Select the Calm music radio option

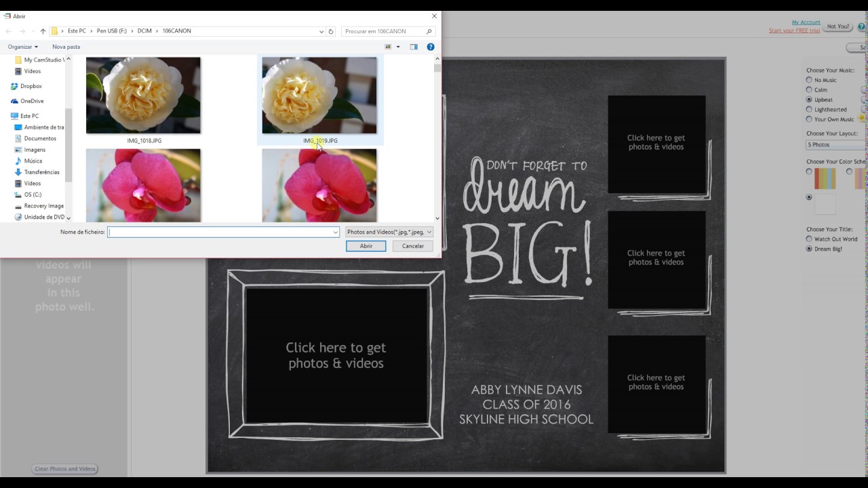(809, 89)
